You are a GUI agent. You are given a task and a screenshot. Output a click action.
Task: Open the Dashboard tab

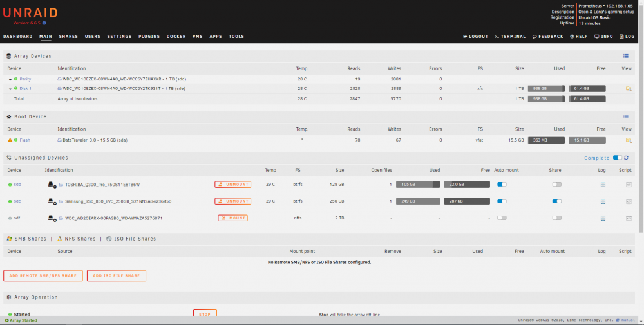(x=17, y=37)
